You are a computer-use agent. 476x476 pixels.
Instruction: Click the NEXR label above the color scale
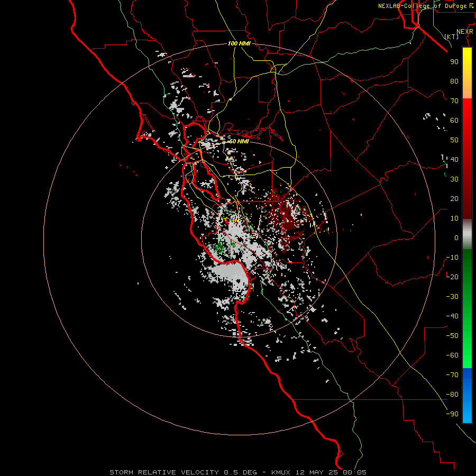click(465, 32)
